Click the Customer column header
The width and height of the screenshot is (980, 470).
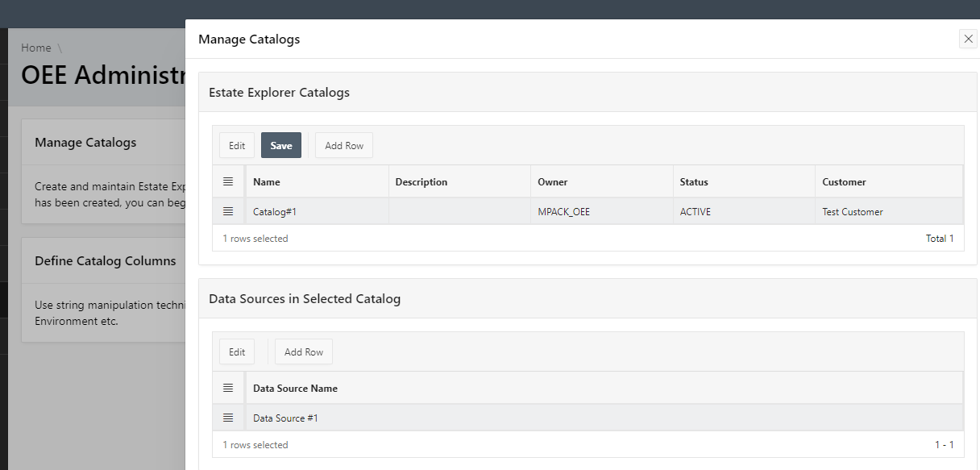pyautogui.click(x=844, y=182)
